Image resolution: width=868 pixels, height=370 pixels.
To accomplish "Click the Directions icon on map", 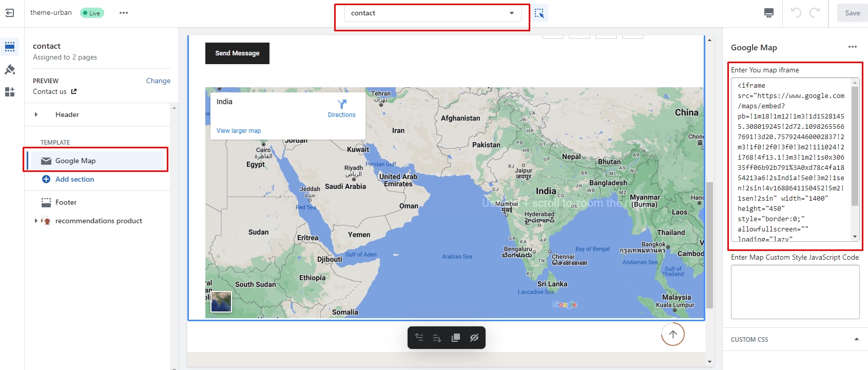I will tap(342, 104).
